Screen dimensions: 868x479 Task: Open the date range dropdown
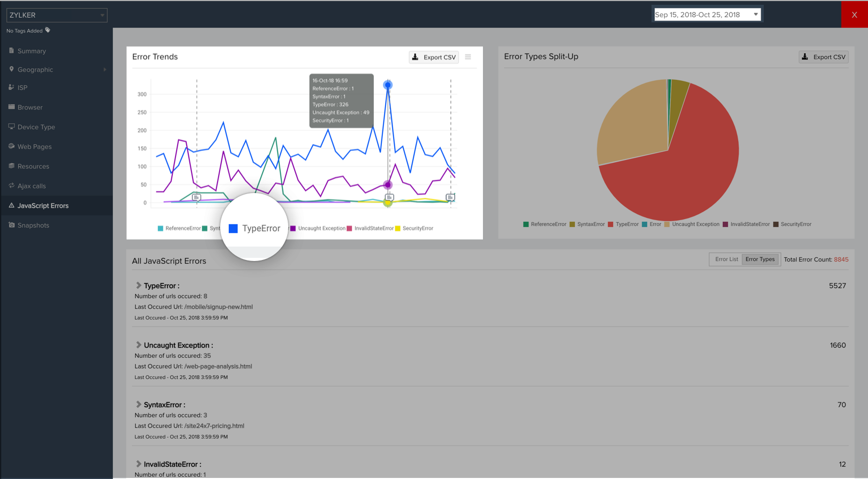point(707,15)
